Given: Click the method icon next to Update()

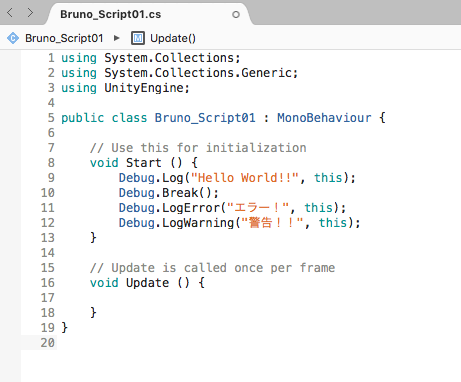Looking at the screenshot, I should 138,38.
